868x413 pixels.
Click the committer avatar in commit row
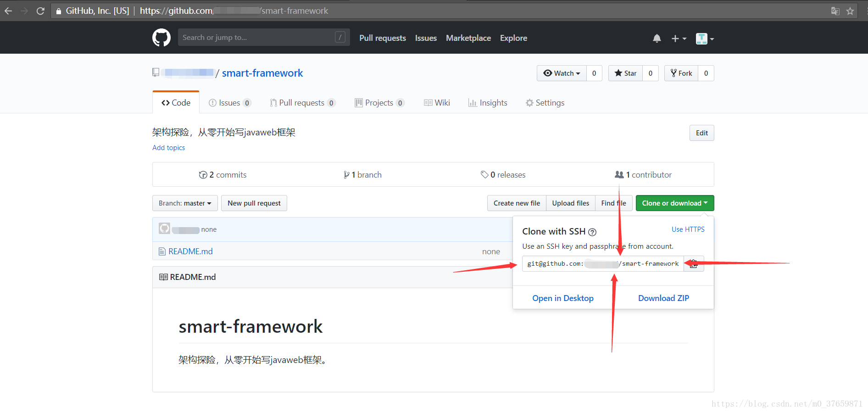[164, 229]
